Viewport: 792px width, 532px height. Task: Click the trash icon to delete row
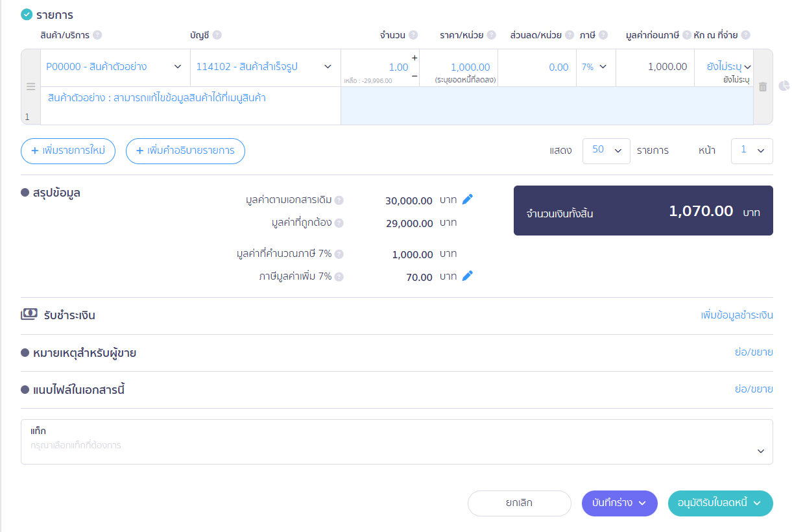(763, 87)
